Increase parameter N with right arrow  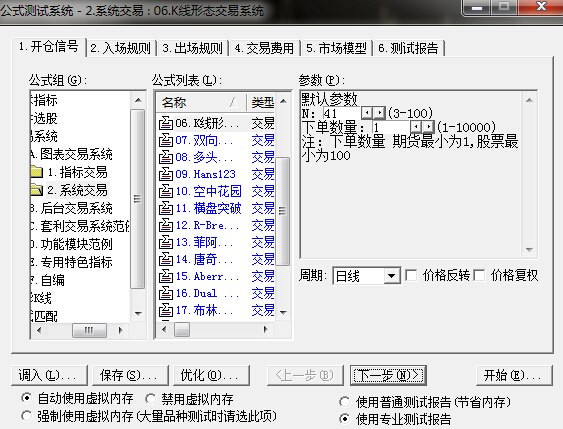(x=379, y=113)
